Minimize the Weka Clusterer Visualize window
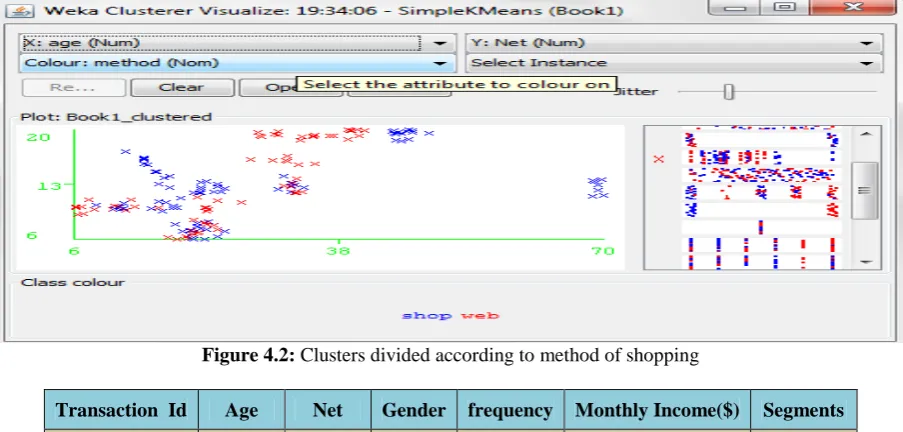Image resolution: width=903 pixels, height=432 pixels. (732, 7)
